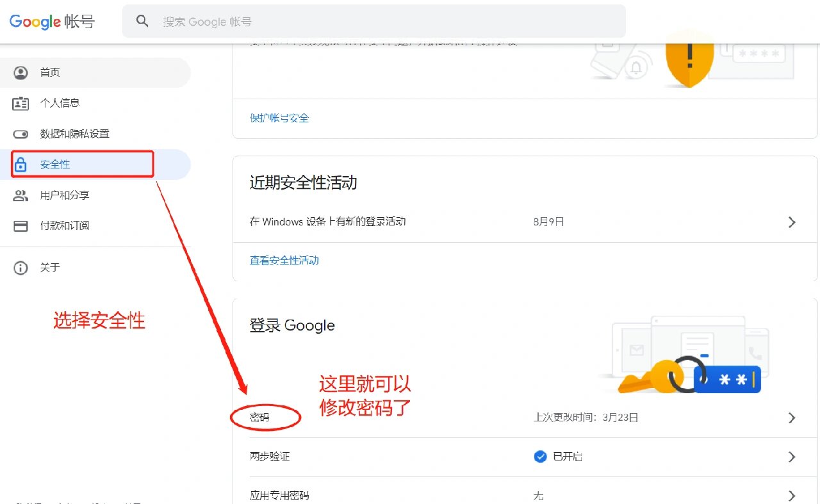Click the 近期安全性活动 heading
The image size is (820, 504).
[x=304, y=183]
